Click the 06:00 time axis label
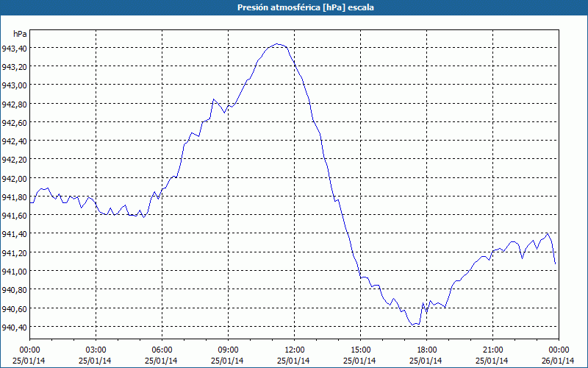 [162, 350]
